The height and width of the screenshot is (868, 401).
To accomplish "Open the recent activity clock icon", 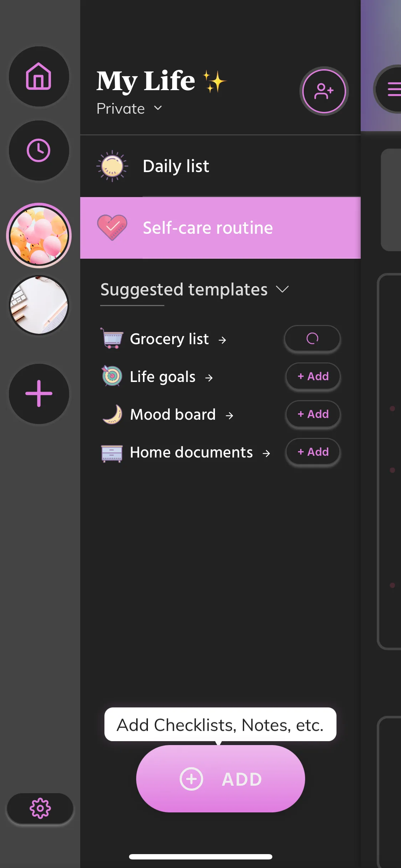I will click(39, 150).
